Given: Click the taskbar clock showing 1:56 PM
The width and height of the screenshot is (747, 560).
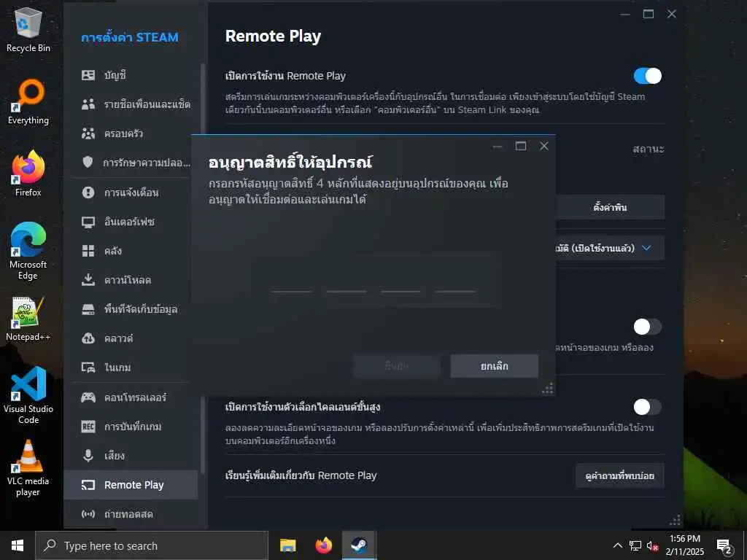Looking at the screenshot, I should [x=684, y=545].
